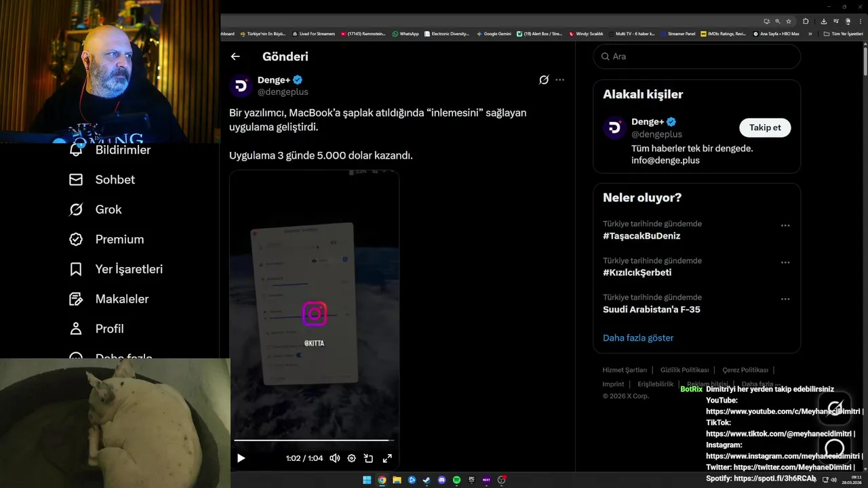Open Chrome from the taskbar
The width and height of the screenshot is (868, 488).
(382, 480)
